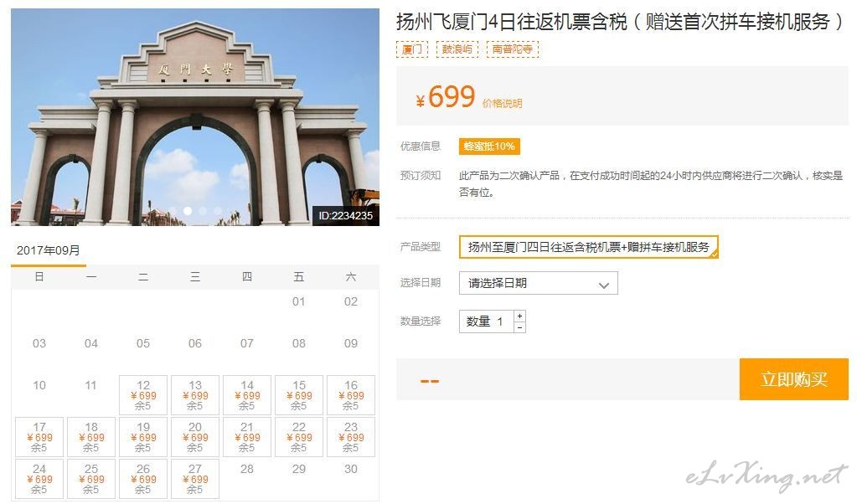Select calendar date 17 priced ¥699
857x504 pixels.
[39, 437]
